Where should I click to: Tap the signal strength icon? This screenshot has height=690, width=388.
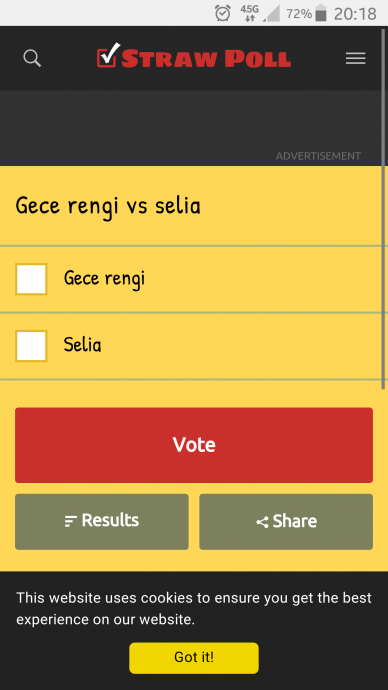click(271, 14)
